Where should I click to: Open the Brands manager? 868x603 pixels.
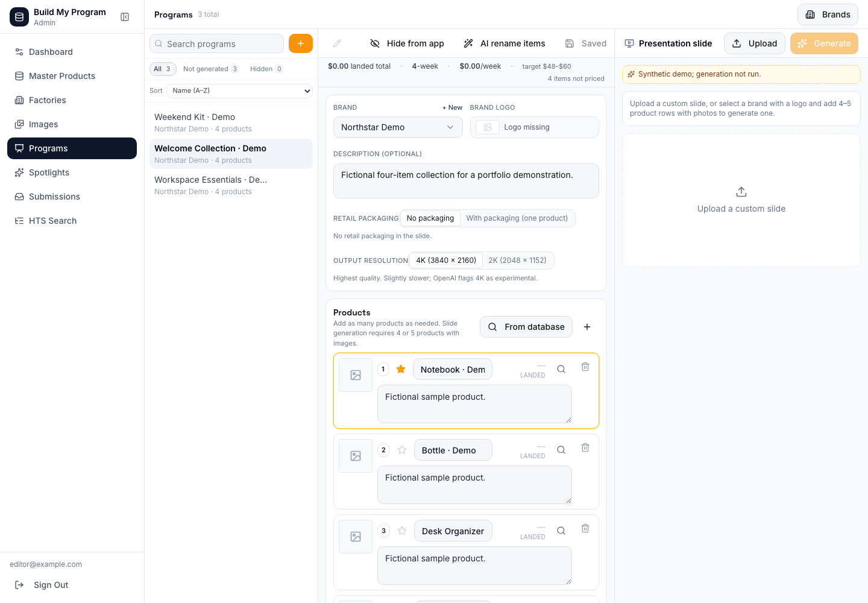click(x=828, y=14)
